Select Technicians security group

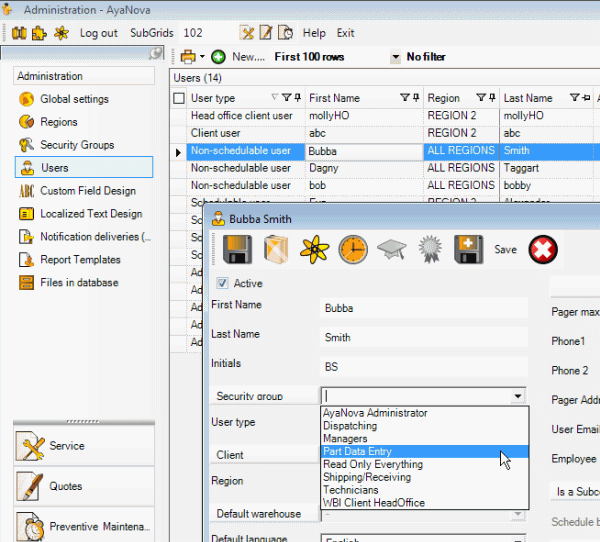coord(351,490)
